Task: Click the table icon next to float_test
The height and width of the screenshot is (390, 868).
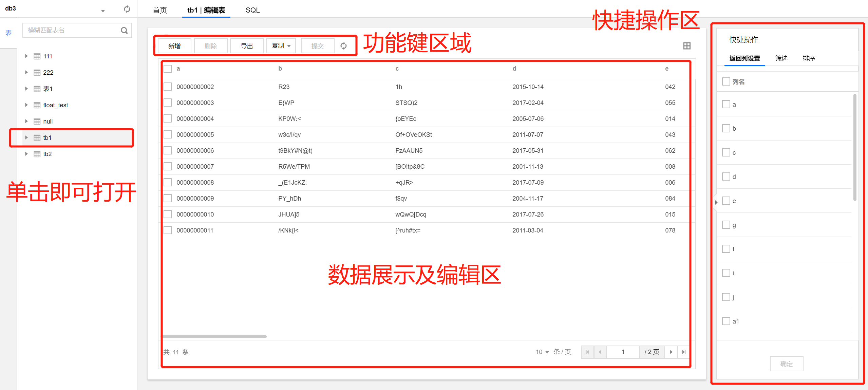Action: pyautogui.click(x=37, y=105)
